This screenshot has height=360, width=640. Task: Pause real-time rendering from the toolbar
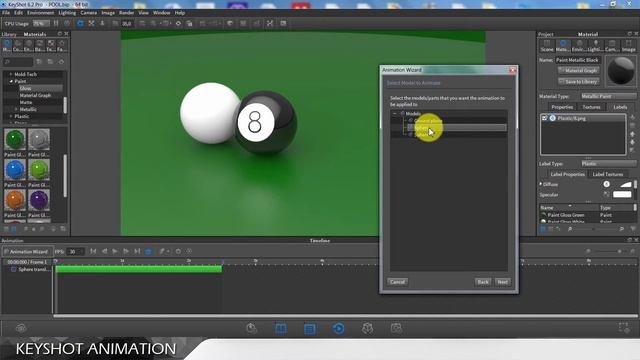pos(56,23)
